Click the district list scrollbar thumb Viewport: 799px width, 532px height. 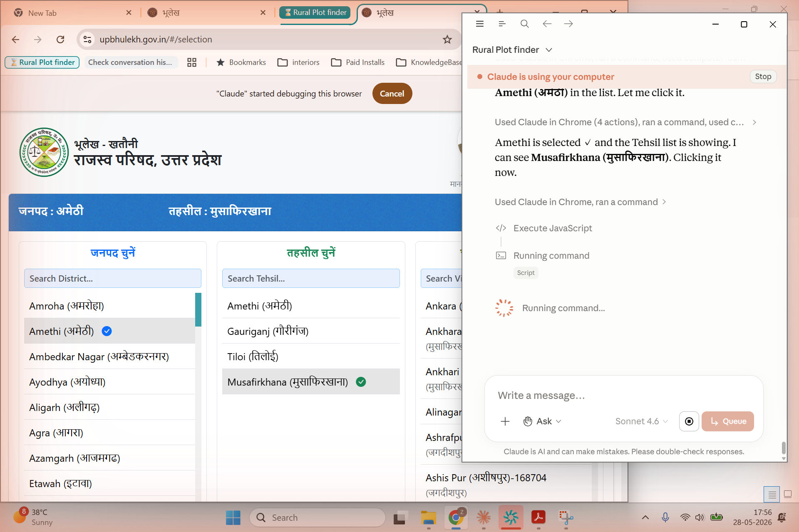198,309
